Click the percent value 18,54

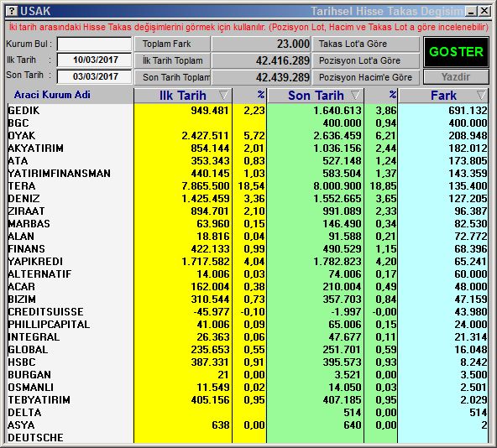[x=251, y=186]
